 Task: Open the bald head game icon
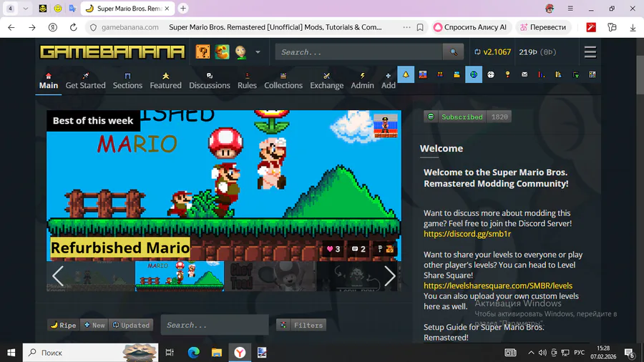click(x=240, y=52)
